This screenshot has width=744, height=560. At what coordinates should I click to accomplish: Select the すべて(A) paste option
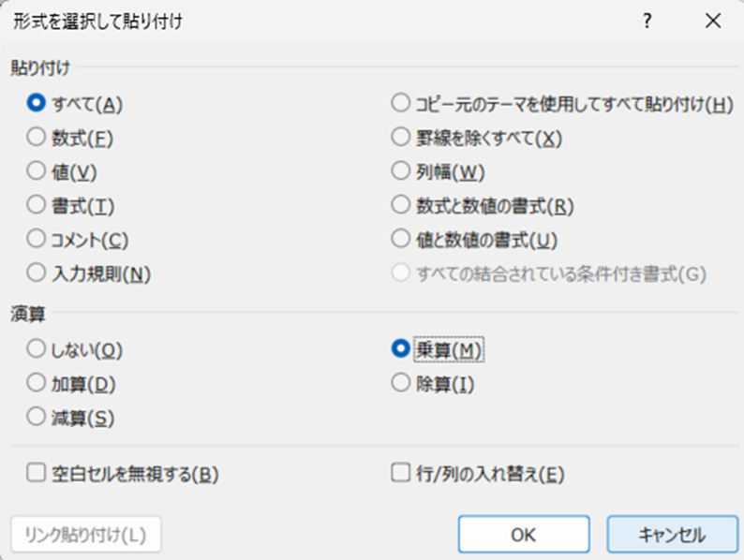tap(37, 104)
